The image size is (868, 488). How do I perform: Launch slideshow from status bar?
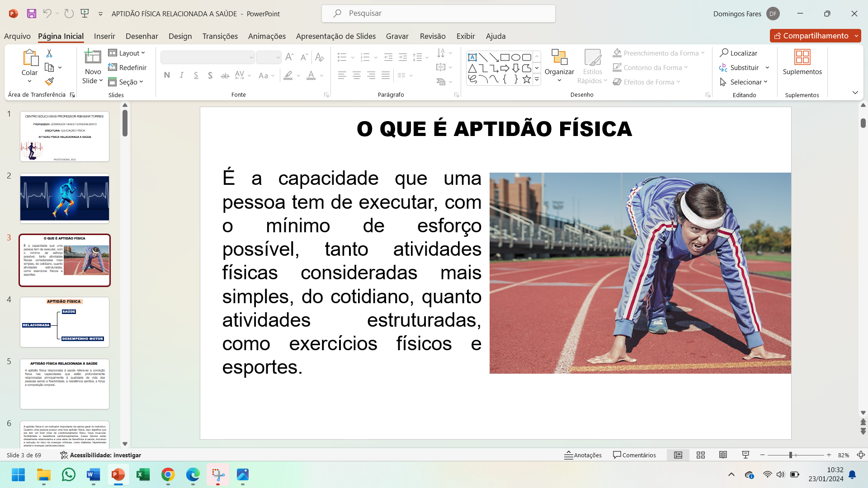coord(746,455)
